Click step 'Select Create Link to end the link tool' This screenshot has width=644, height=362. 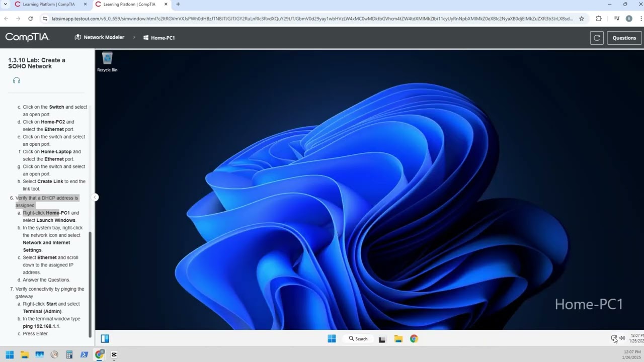click(54, 185)
